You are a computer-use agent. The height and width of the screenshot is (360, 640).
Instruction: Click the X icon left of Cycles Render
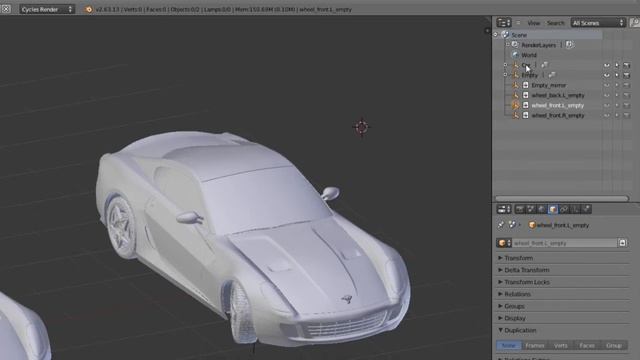(x=6, y=9)
